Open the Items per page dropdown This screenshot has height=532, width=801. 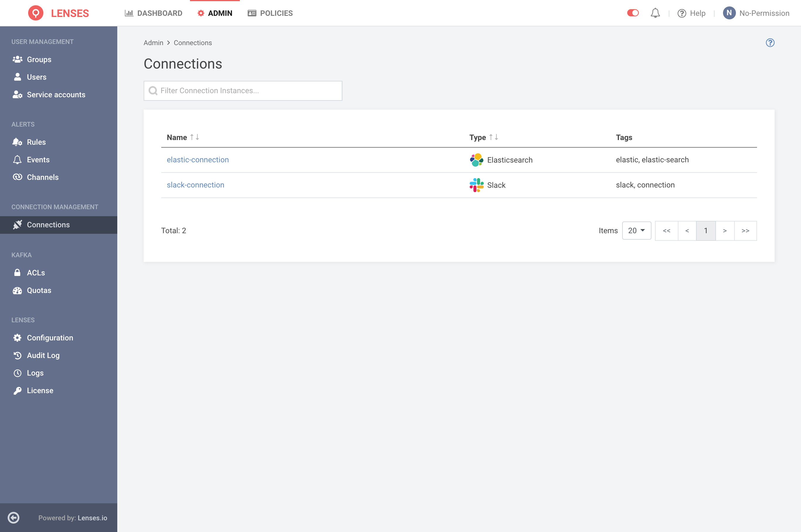(636, 231)
